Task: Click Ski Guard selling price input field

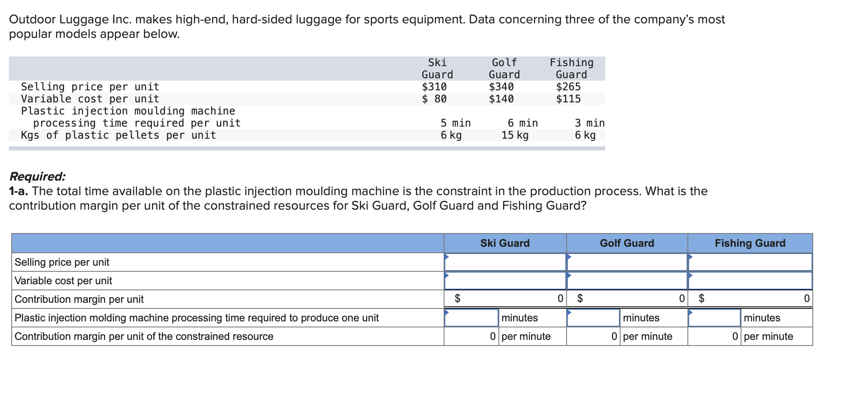Action: [x=505, y=262]
